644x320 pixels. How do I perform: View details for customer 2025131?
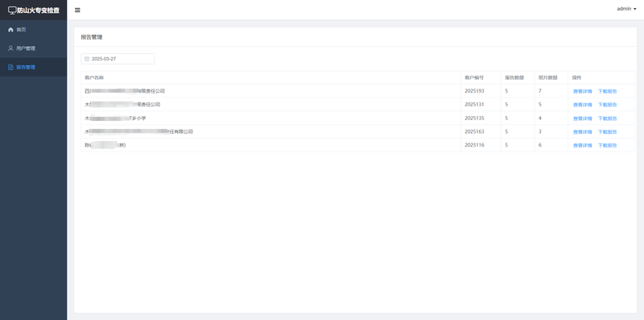tap(582, 105)
